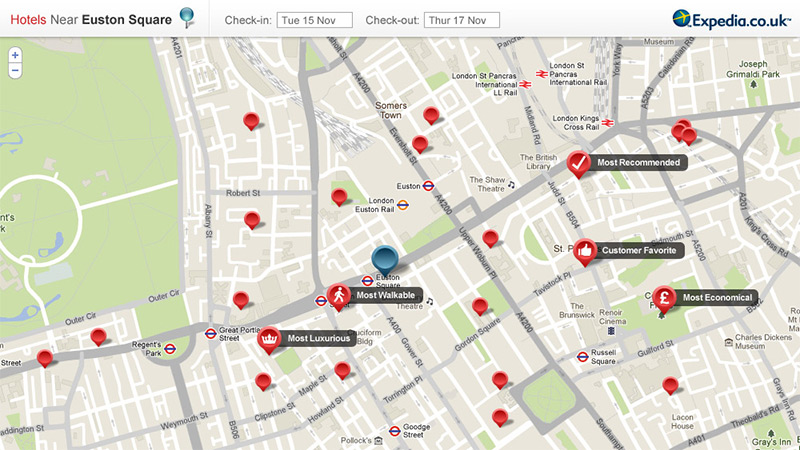The image size is (800, 450).
Task: Click hotel pin near Somers Town label
Action: click(x=431, y=115)
